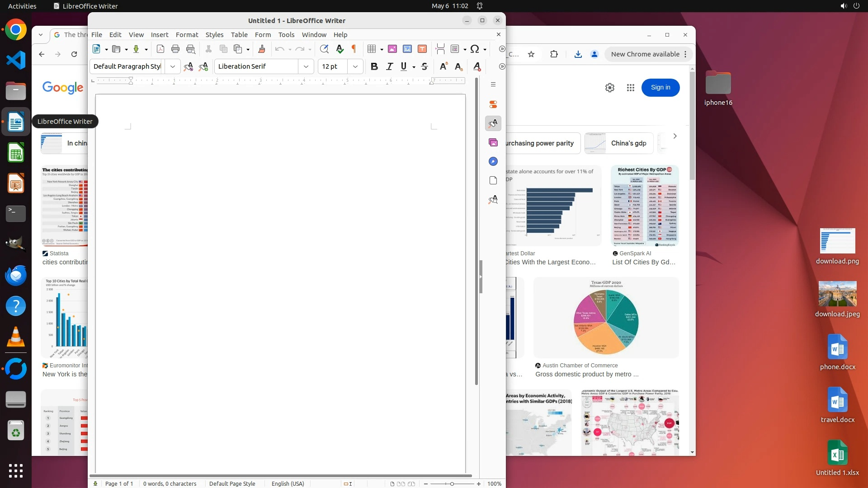Open the sidebar Gallery panel
This screenshot has height=488, width=868.
[x=493, y=142]
